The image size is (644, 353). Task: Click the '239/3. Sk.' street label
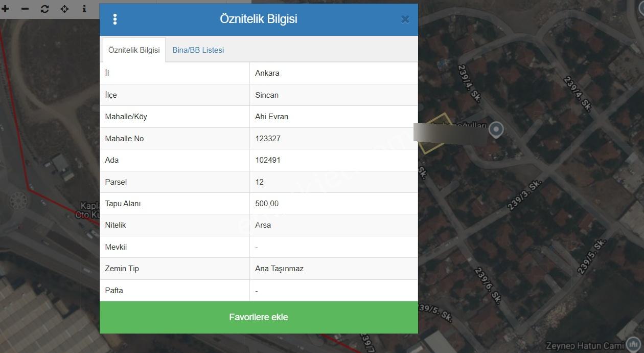tap(524, 194)
